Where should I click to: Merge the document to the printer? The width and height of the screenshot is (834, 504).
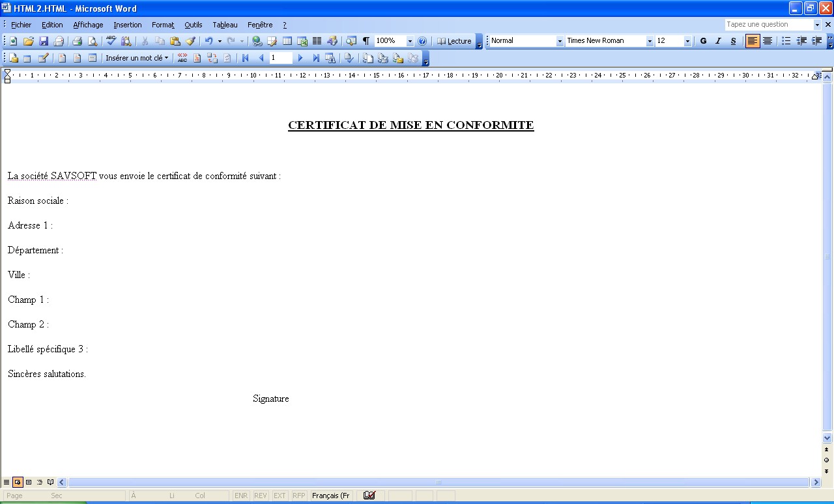[x=382, y=57]
